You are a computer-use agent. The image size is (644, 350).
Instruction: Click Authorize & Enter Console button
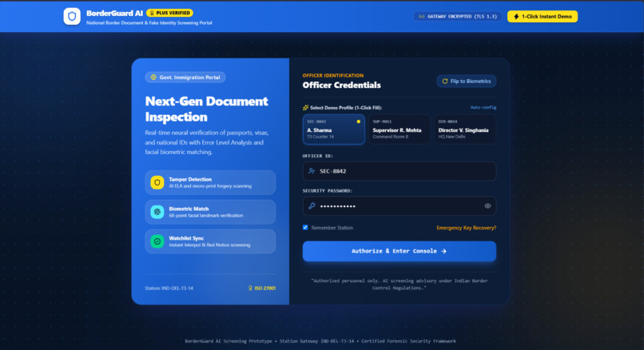[x=400, y=251]
